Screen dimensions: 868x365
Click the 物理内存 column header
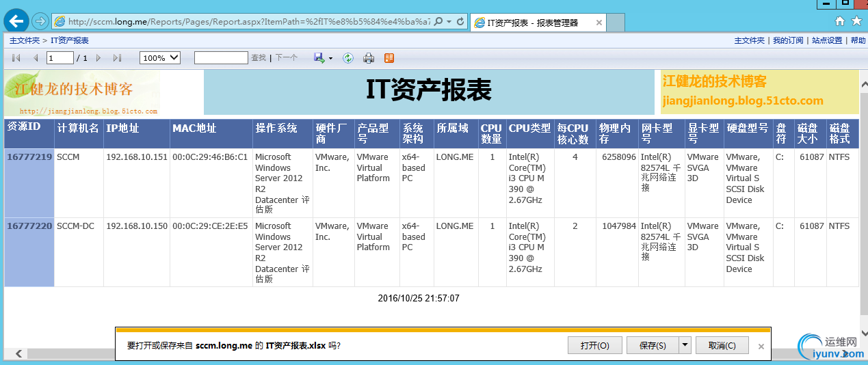coord(616,133)
